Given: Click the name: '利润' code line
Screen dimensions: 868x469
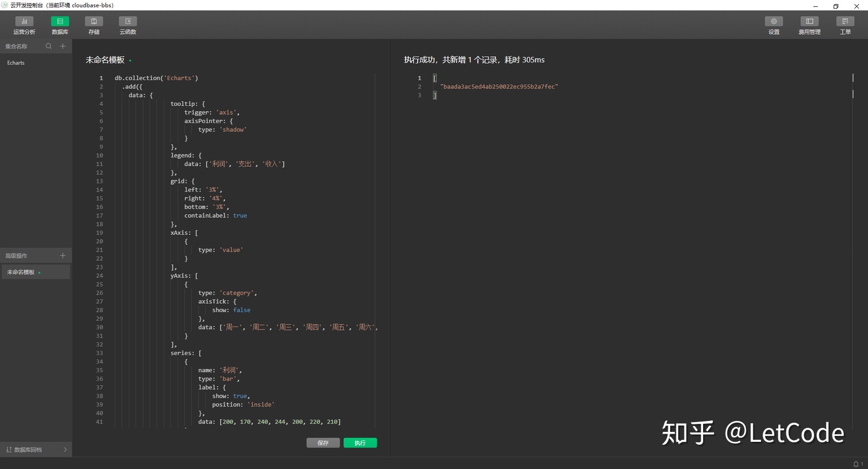Looking at the screenshot, I should pos(220,370).
